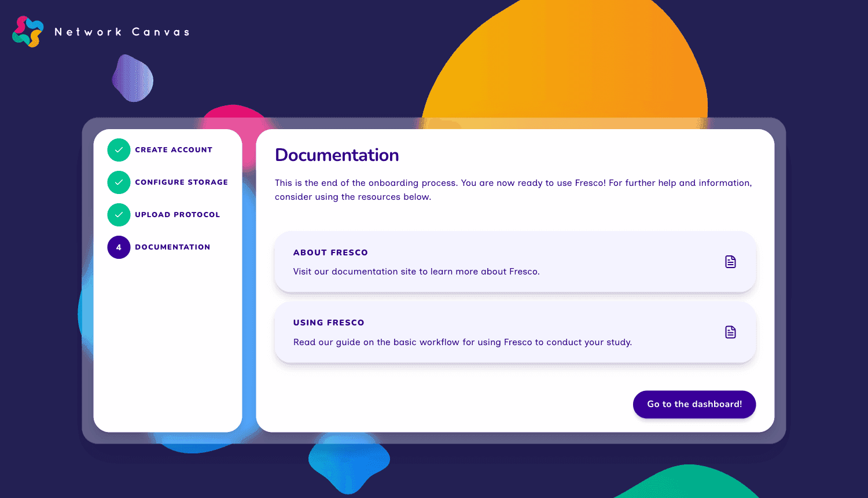868x498 pixels.
Task: Select the Documentation step label in sidebar
Action: pos(172,247)
